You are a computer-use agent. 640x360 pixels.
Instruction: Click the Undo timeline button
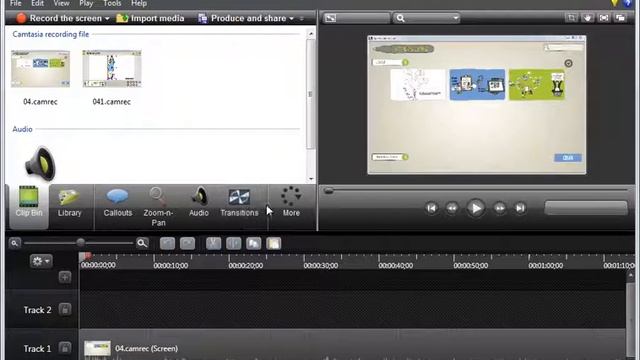(167, 243)
